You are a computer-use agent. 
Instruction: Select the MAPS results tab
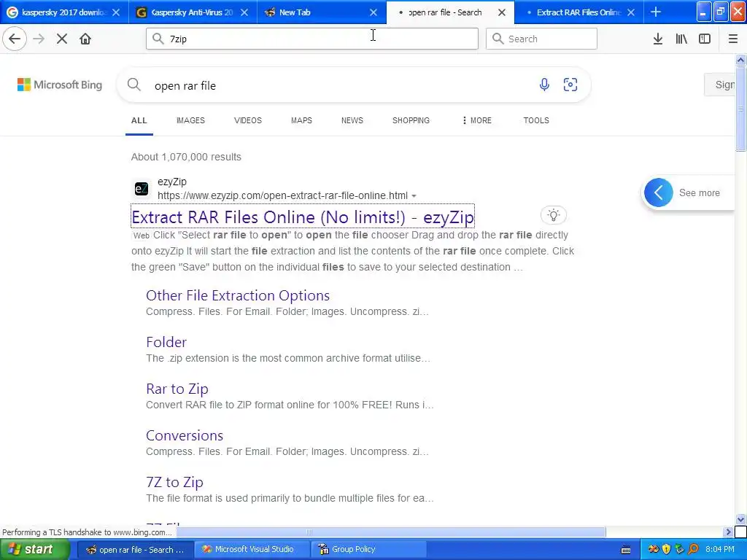coord(301,120)
